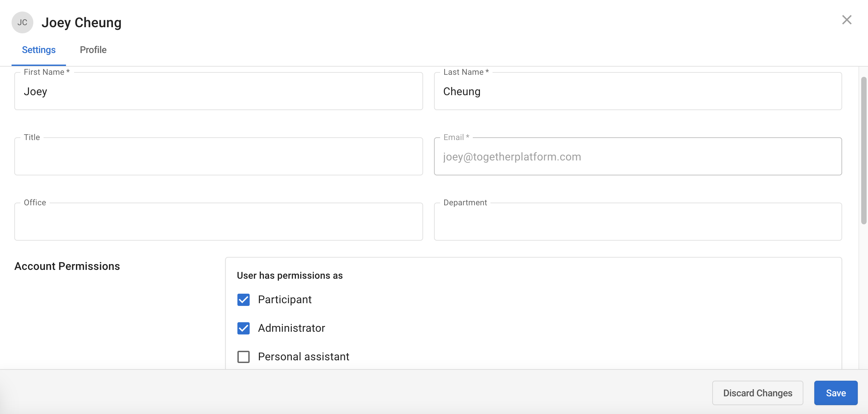Click the Discard Changes button
The image size is (868, 414).
758,393
